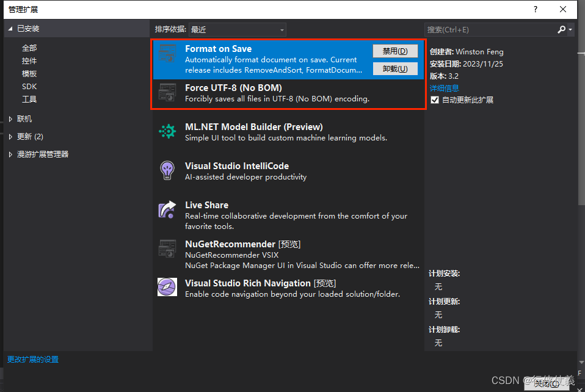Click the 安装日期: 2023/11/25 text
The image size is (585, 392).
pos(467,64)
